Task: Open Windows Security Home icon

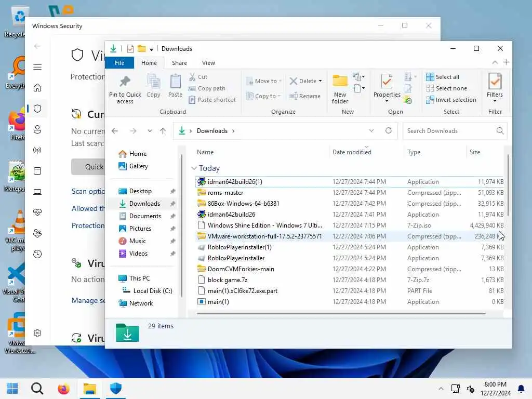Action: point(37,88)
